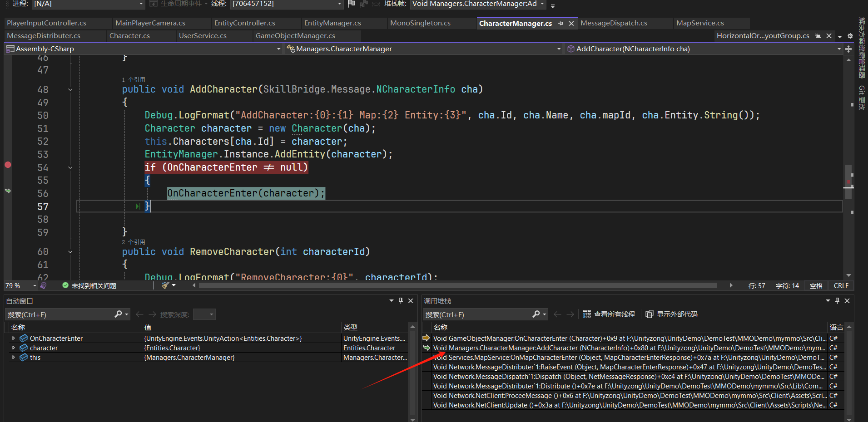
Task: Click the 查看所有线程 threads icon
Action: click(587, 314)
